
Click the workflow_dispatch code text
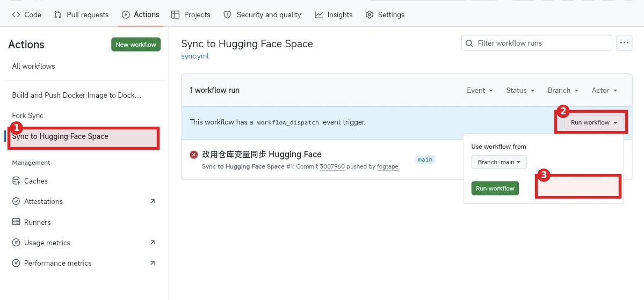pos(287,122)
